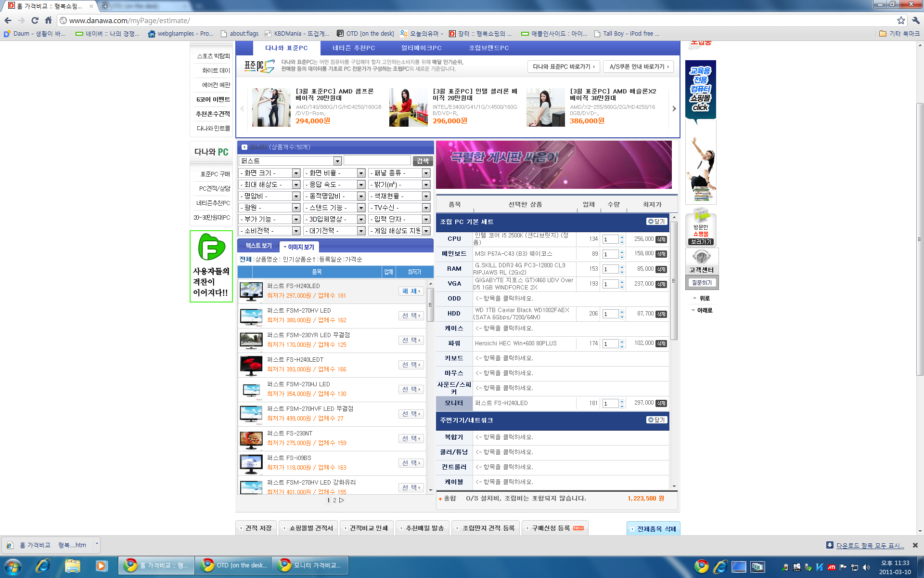Open the download item dropdown arrow
This screenshot has width=924, height=578.
pos(97,544)
